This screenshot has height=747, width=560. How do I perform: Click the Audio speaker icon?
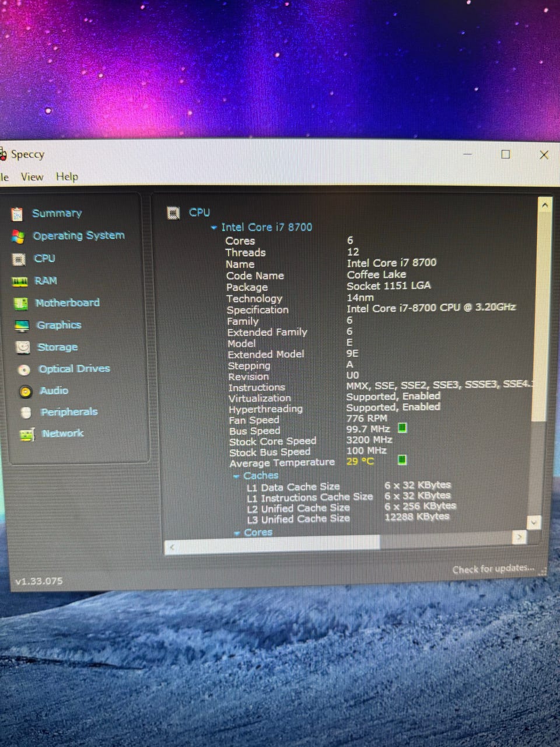[25, 391]
